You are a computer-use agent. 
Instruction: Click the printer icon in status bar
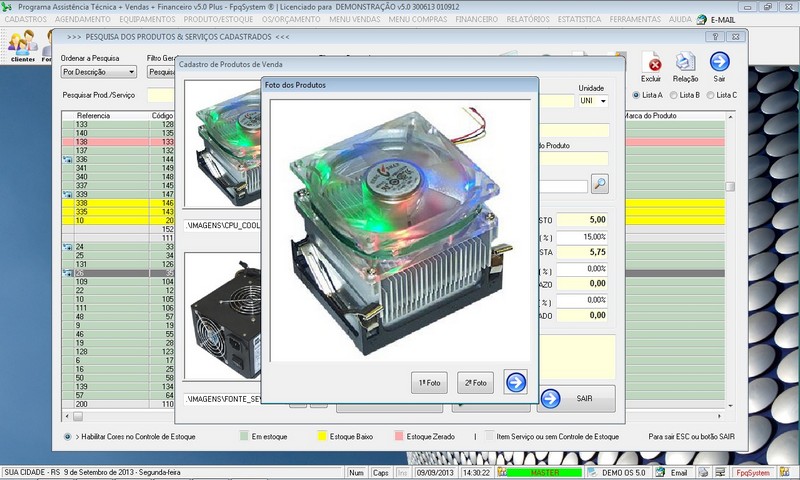click(x=704, y=472)
